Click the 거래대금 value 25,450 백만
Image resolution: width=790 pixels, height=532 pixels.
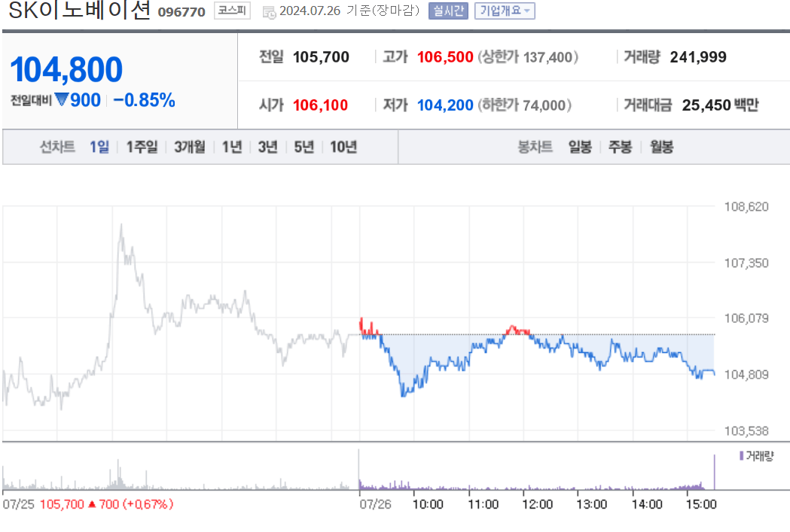pos(721,105)
